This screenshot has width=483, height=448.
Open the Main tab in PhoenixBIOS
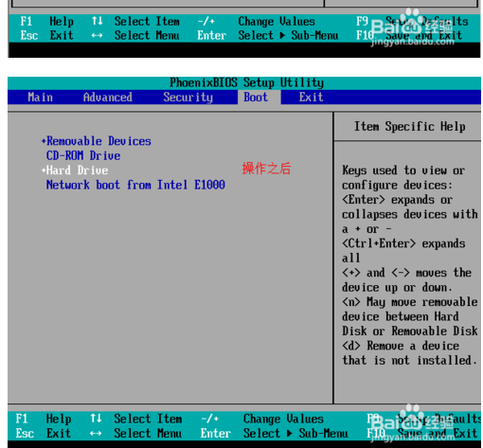(x=40, y=98)
